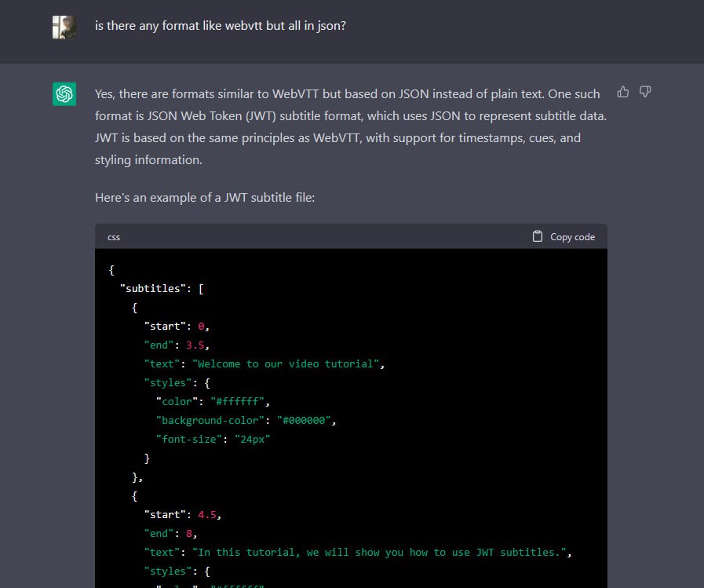This screenshot has height=588, width=704.
Task: Click the "#000000" background-color value
Action: click(304, 421)
